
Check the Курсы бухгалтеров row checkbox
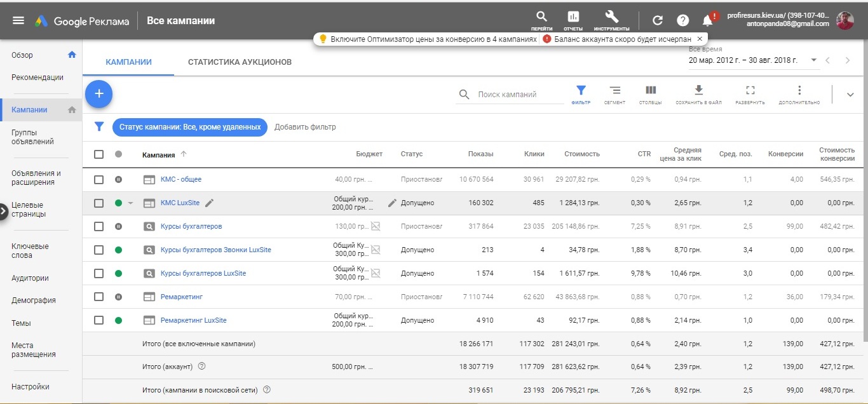(98, 227)
